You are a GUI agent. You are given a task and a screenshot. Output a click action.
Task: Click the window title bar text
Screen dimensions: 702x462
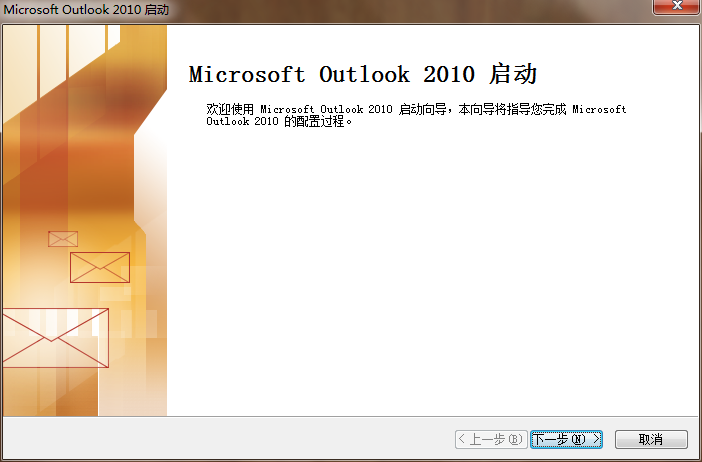[86, 9]
